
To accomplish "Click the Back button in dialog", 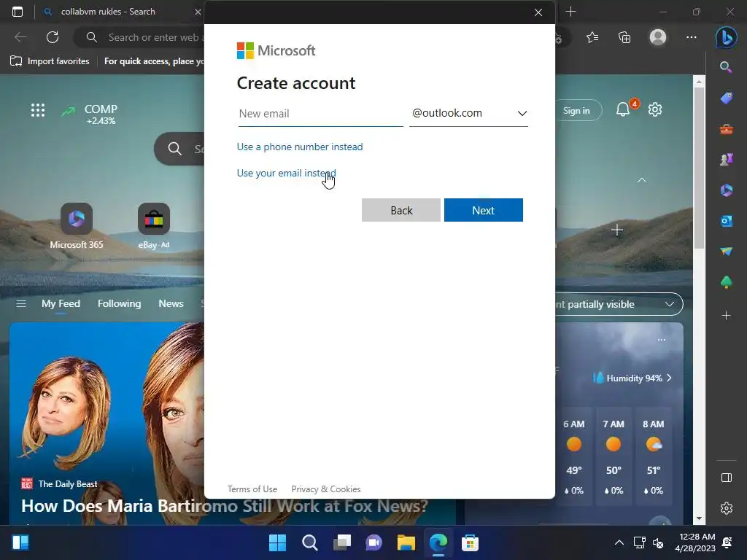I will tap(401, 210).
